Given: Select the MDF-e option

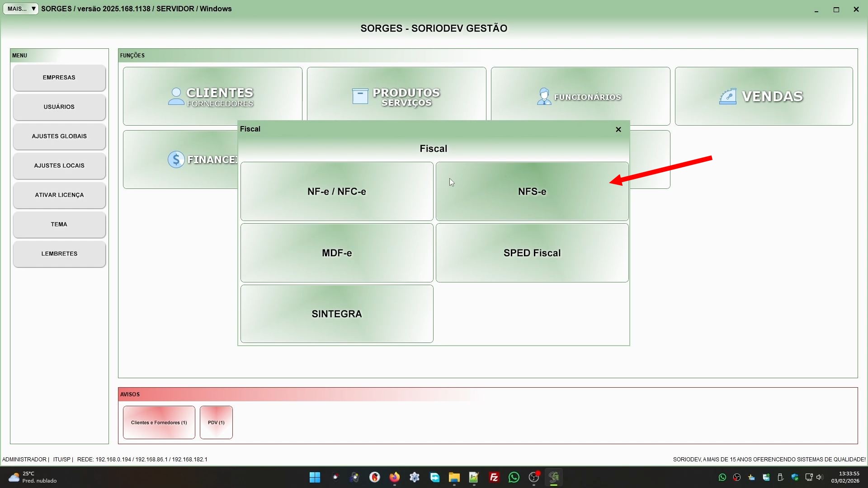Looking at the screenshot, I should [336, 253].
